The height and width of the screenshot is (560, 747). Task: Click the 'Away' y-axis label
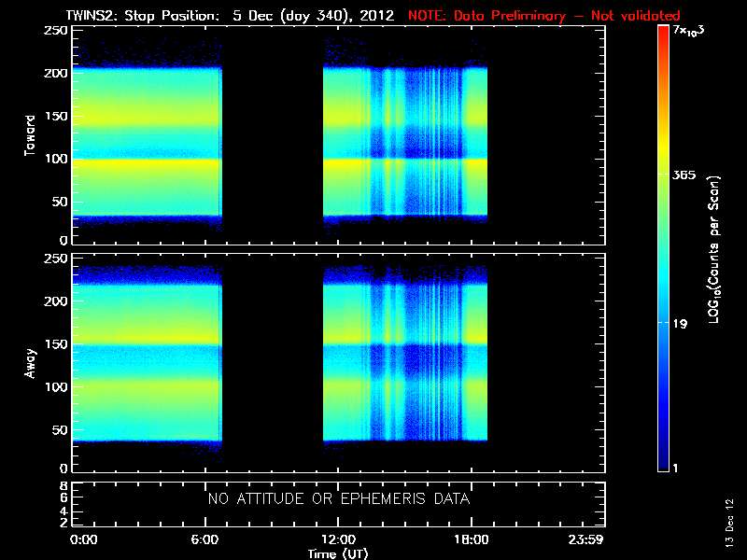click(31, 361)
